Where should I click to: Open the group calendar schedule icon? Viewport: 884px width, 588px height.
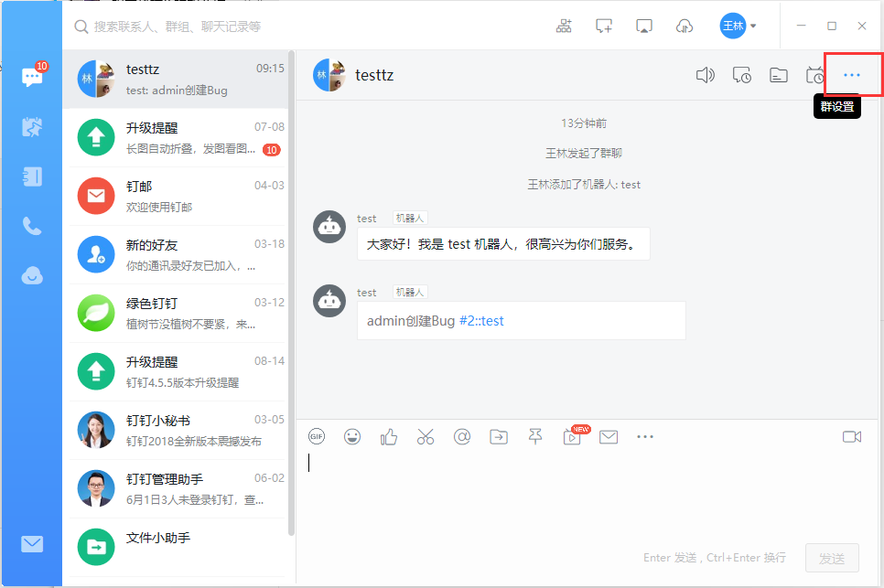click(814, 75)
